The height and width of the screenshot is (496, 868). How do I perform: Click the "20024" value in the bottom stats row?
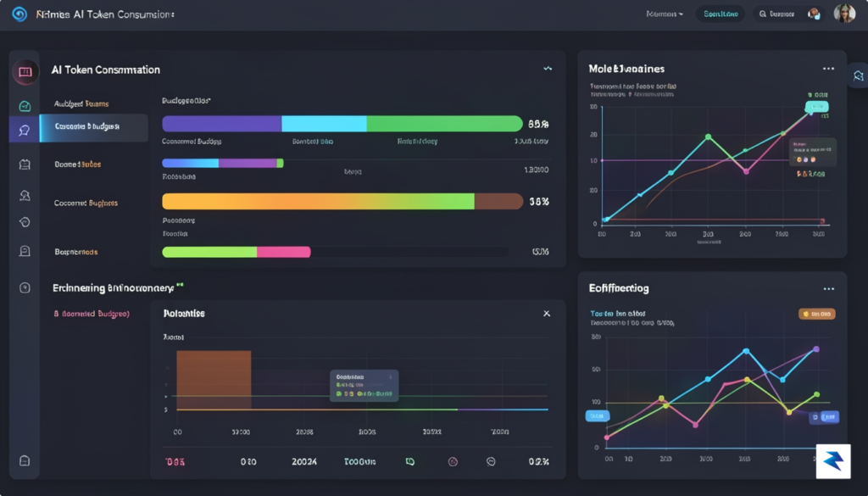point(304,462)
